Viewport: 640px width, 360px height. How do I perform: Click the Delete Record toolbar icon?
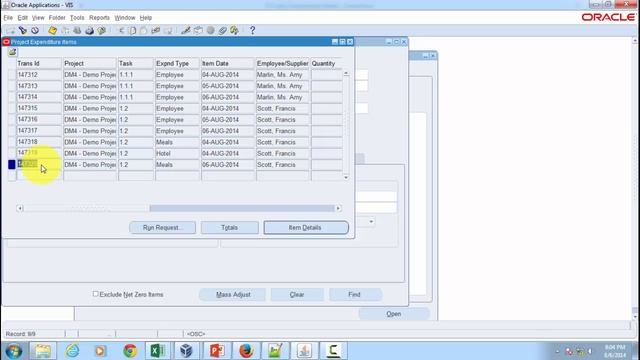click(168, 30)
